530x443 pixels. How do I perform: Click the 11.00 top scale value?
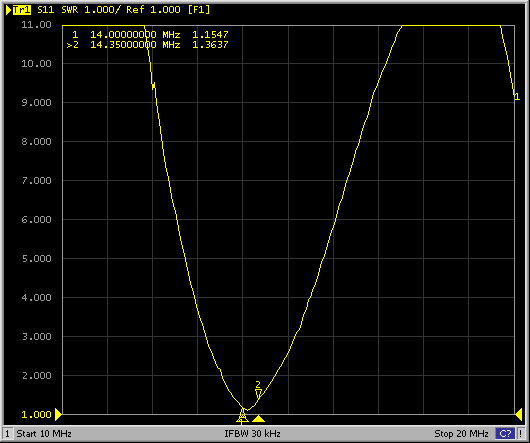[x=36, y=25]
